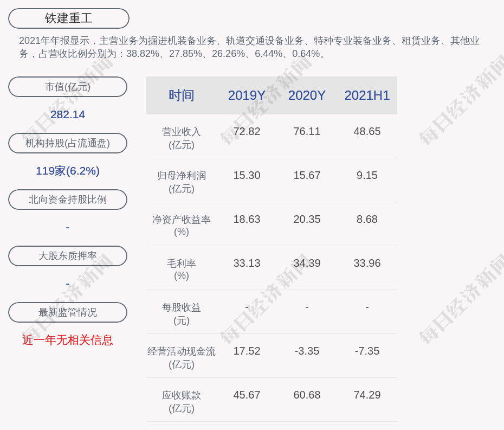Image resolution: width=504 pixels, height=430 pixels.
Task: Click receivables value 60.68
Action: pyautogui.click(x=307, y=395)
